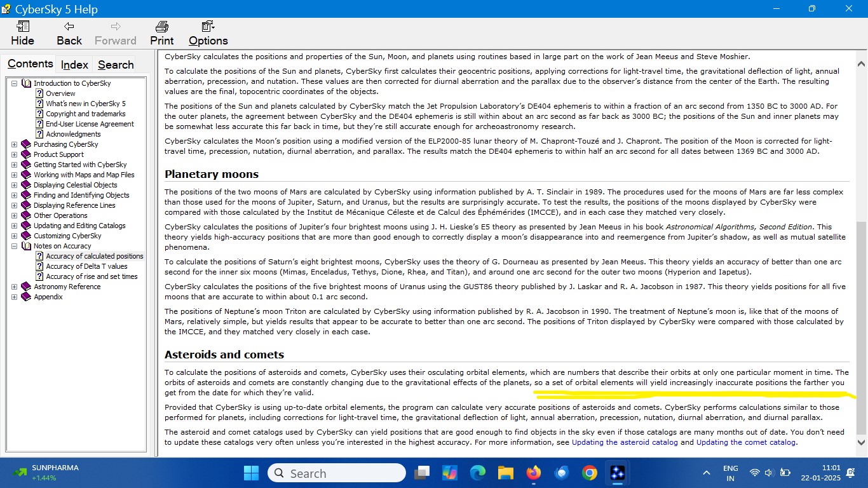Open the Acknowledgments topic
The height and width of the screenshot is (488, 868).
(x=73, y=134)
